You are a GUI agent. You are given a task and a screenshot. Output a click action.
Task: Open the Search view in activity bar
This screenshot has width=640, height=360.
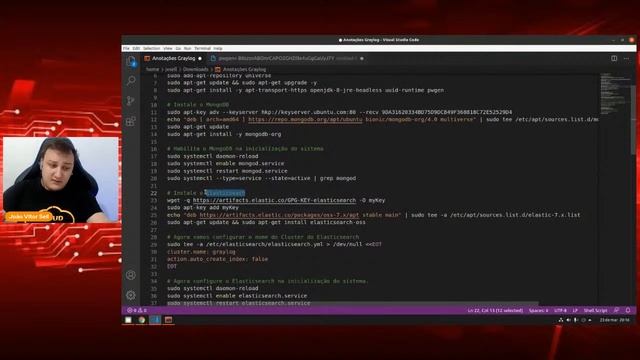[131, 81]
